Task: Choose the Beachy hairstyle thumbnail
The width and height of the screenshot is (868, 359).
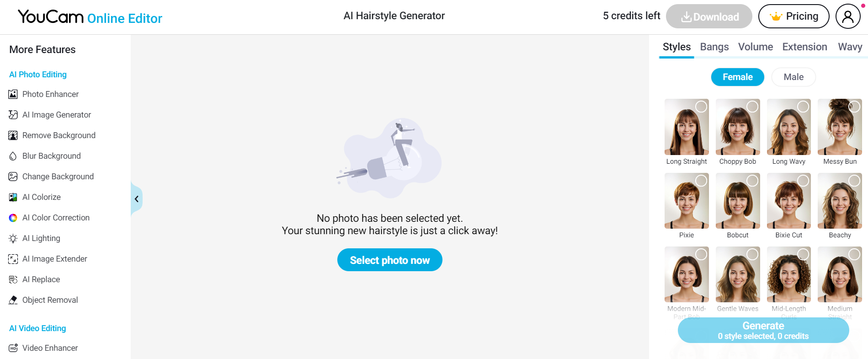Action: click(840, 201)
